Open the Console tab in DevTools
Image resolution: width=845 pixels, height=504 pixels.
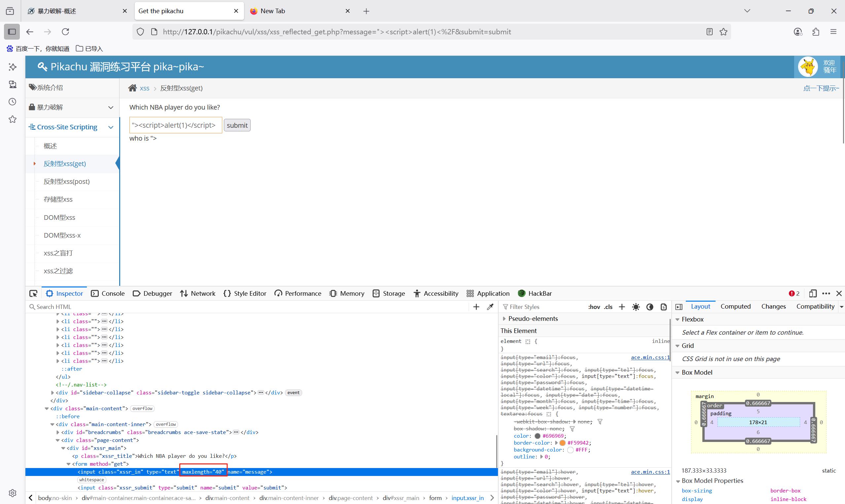tap(108, 293)
